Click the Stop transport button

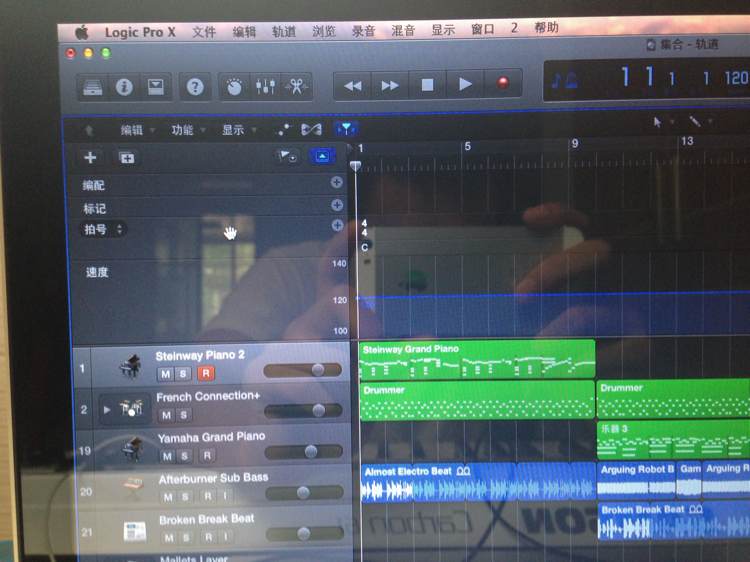click(427, 85)
